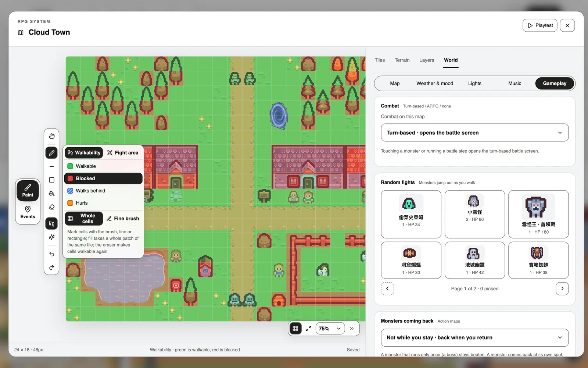Select the Walks behind option
588x368 pixels.
click(103, 191)
